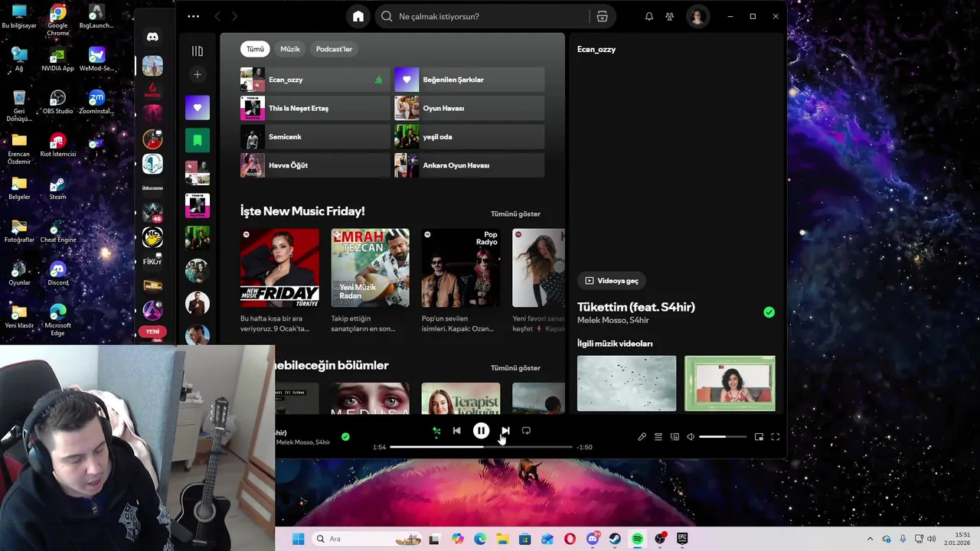This screenshot has height=551, width=980.
Task: Skip to previous track
Action: pos(457,431)
